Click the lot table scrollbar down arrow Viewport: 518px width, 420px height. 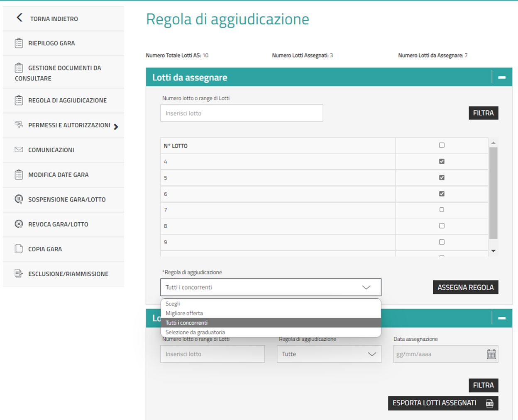(x=493, y=251)
